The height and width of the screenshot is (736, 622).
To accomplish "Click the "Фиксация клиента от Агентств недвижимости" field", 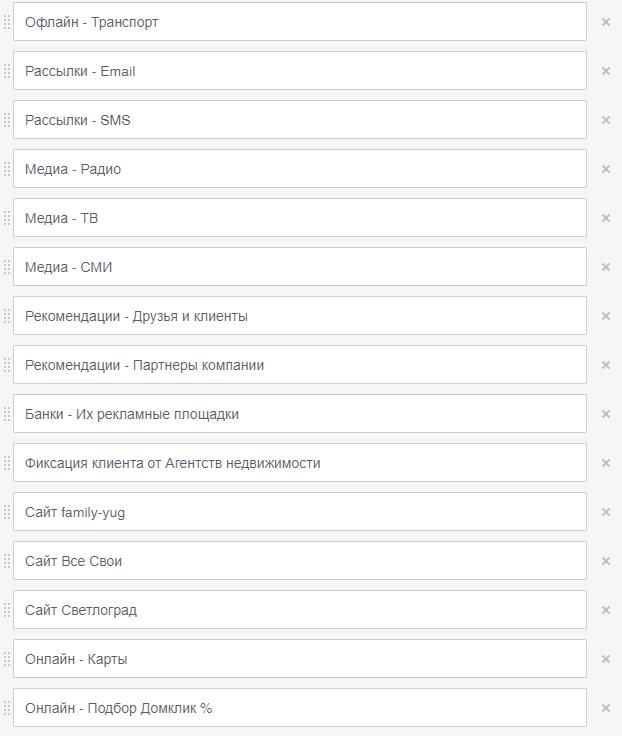I will pyautogui.click(x=300, y=463).
